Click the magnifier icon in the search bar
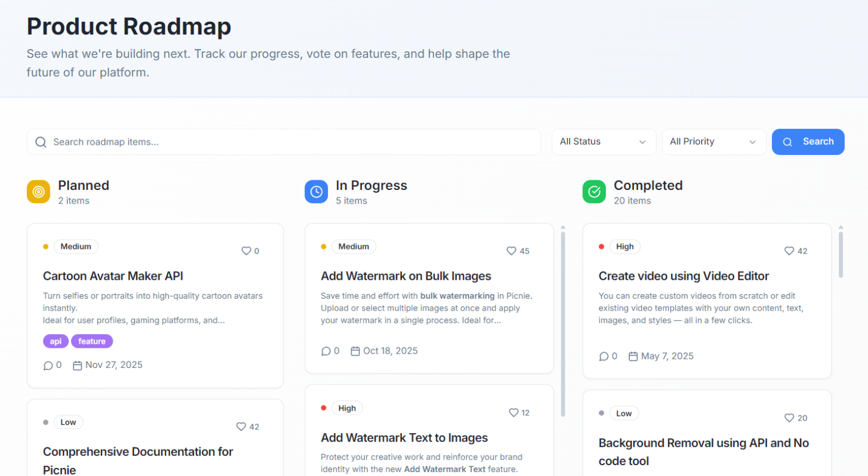Image resolution: width=868 pixels, height=476 pixels. click(x=41, y=141)
